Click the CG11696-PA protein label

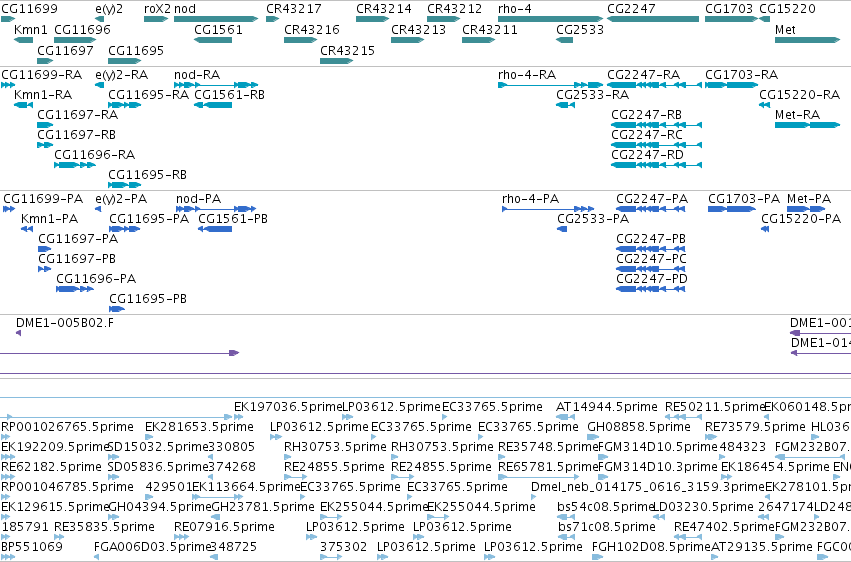(x=96, y=278)
